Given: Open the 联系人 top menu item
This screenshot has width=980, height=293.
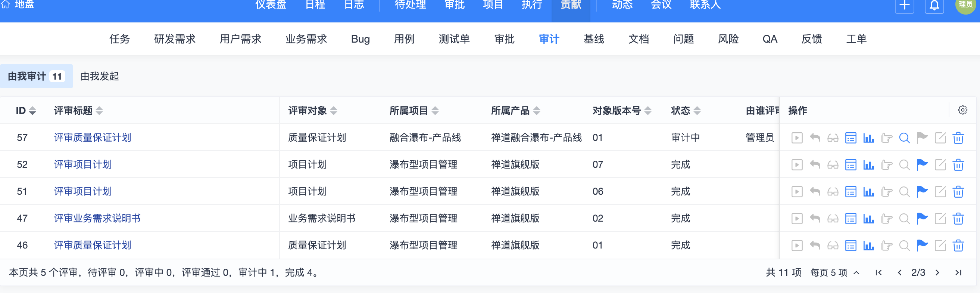Looking at the screenshot, I should click(x=705, y=4).
